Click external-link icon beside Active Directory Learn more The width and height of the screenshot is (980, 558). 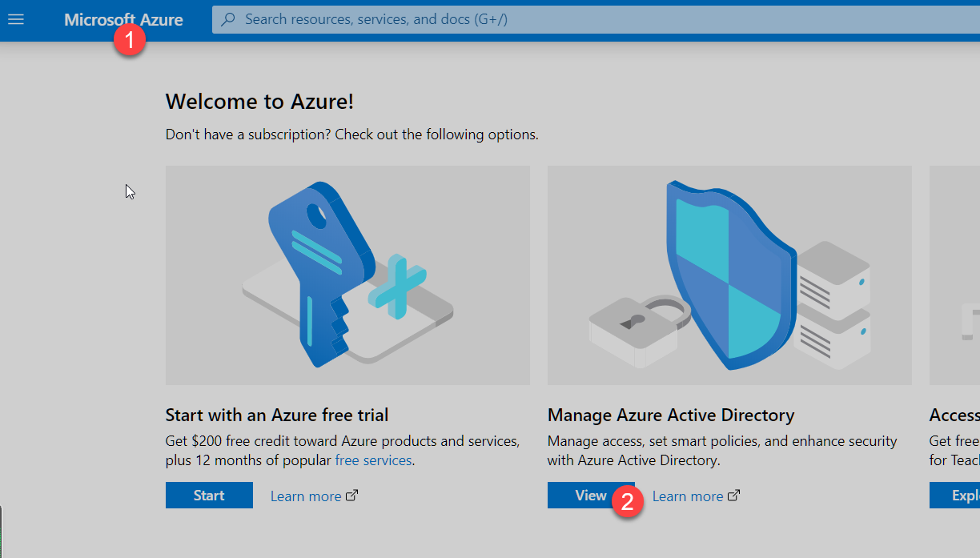click(x=733, y=496)
